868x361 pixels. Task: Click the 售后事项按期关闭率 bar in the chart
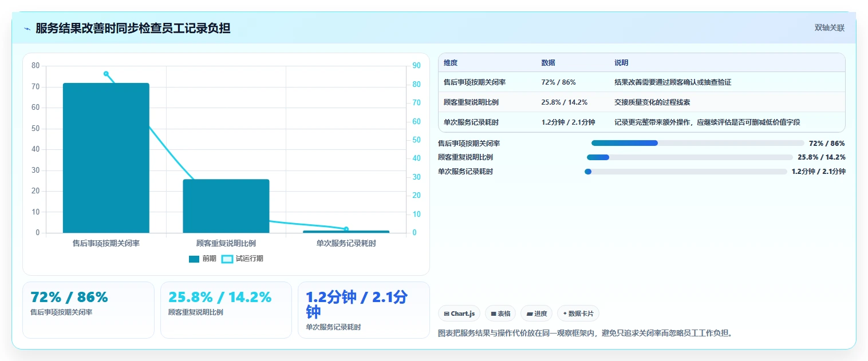(x=106, y=158)
